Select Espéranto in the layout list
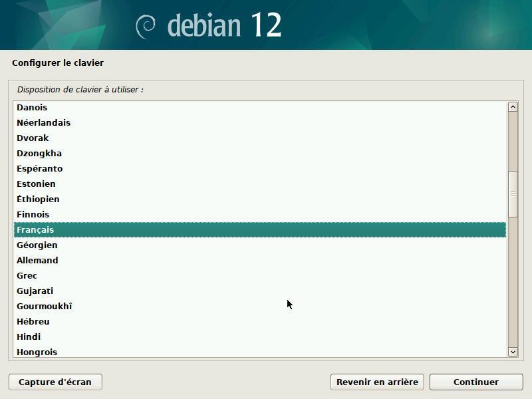Viewport: 532px width, 399px height. coord(39,168)
